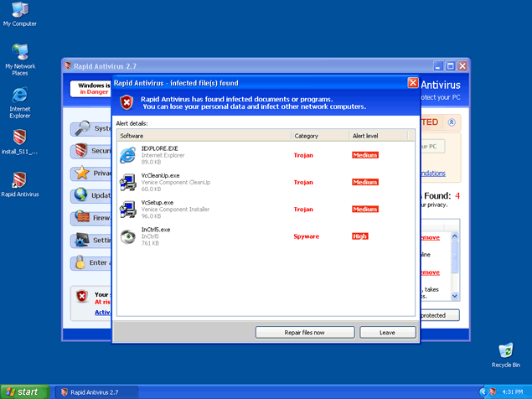
Task: Select the VcCleanUp.exe file icon
Action: pyautogui.click(x=127, y=182)
